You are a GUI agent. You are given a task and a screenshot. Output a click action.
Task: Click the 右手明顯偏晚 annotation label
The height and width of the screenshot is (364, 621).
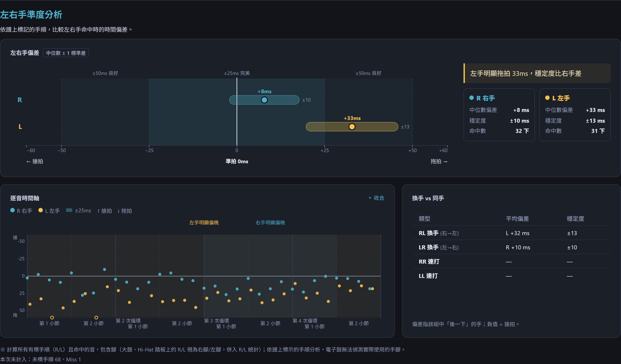[x=270, y=223]
